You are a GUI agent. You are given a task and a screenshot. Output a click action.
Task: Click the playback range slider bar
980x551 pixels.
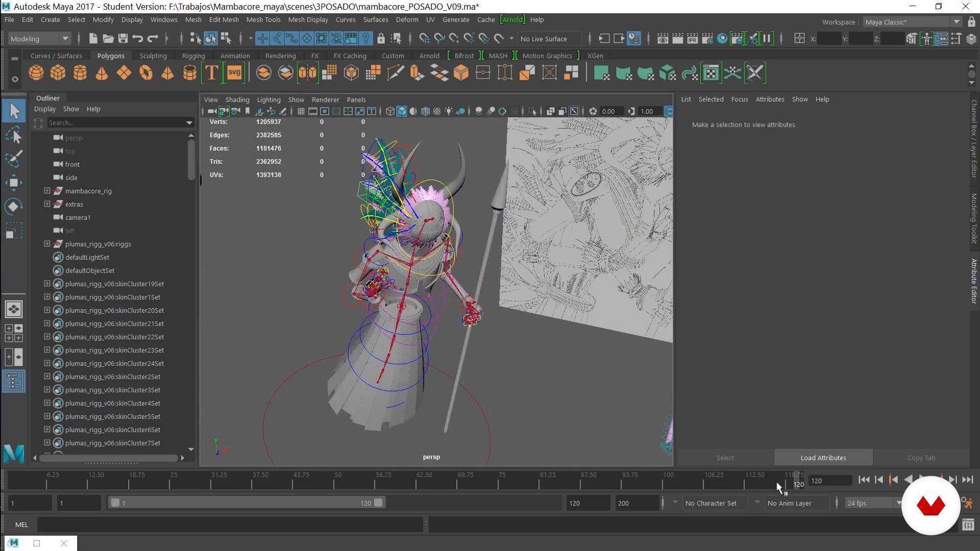click(x=247, y=503)
